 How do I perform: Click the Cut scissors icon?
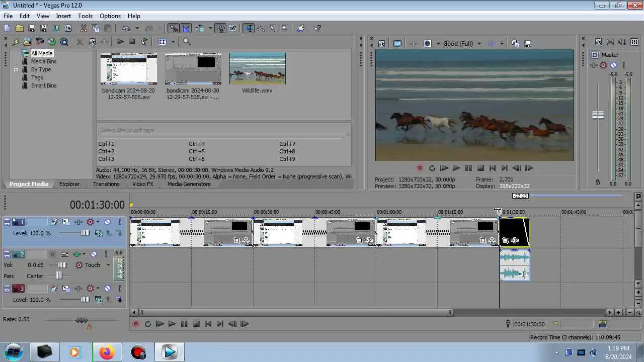click(84, 28)
